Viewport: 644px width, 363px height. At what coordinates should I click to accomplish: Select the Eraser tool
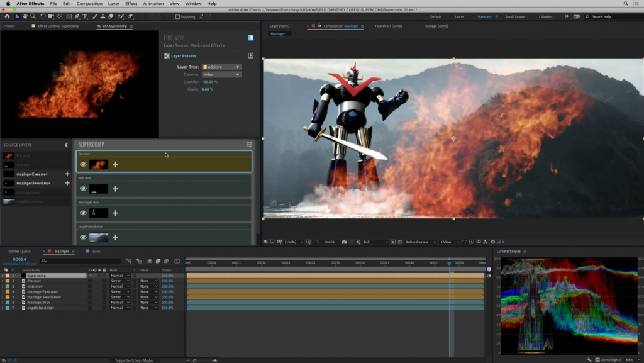pyautogui.click(x=111, y=16)
